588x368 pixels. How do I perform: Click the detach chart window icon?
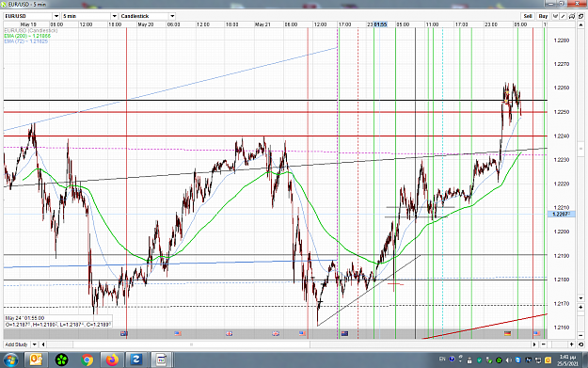[580, 16]
